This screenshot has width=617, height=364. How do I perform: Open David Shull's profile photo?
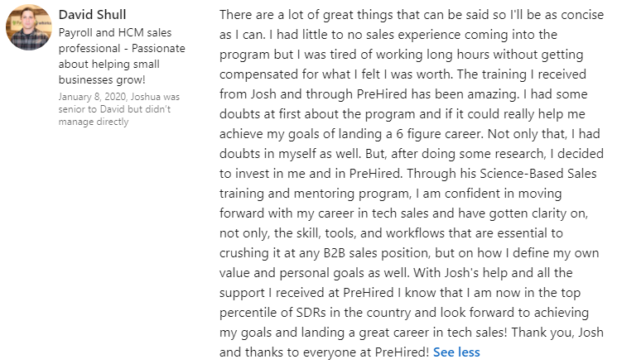tap(29, 27)
